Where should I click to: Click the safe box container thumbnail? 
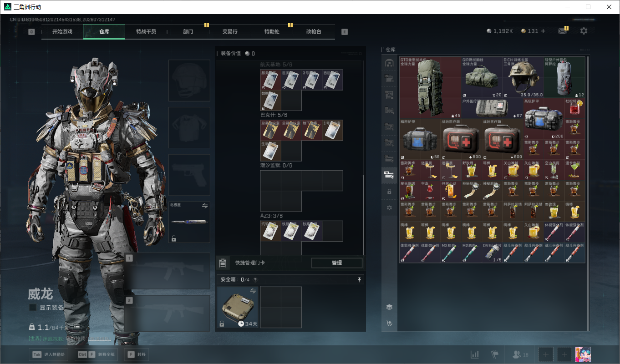(x=238, y=307)
